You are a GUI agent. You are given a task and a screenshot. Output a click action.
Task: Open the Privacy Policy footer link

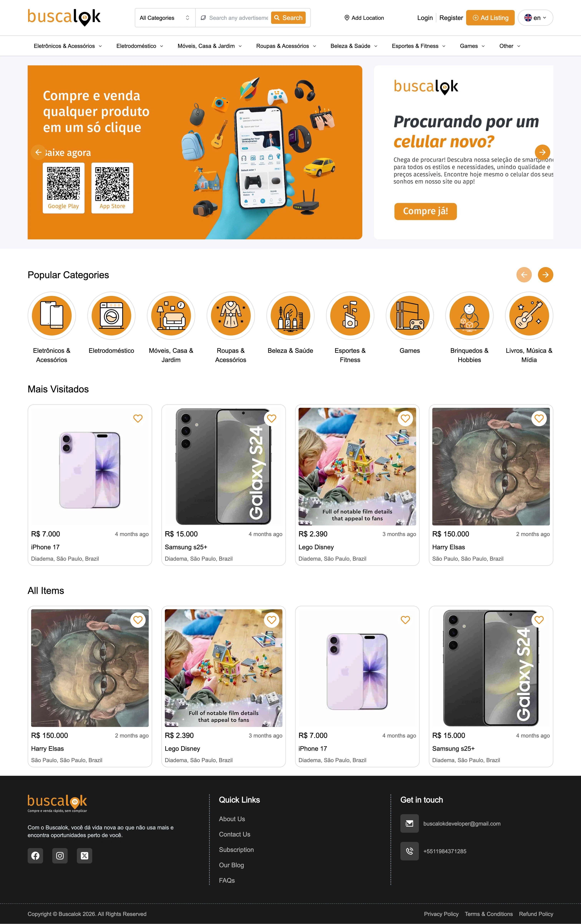click(441, 914)
